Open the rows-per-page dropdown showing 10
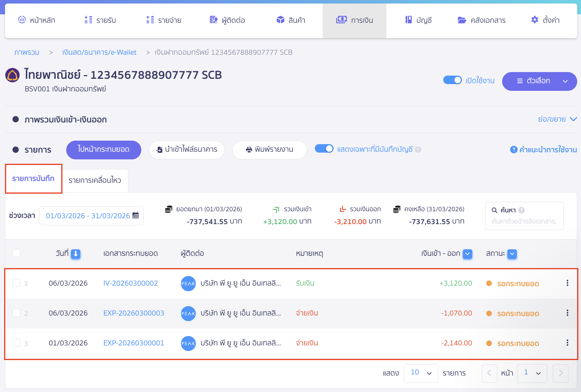The image size is (581, 392). coord(421,373)
